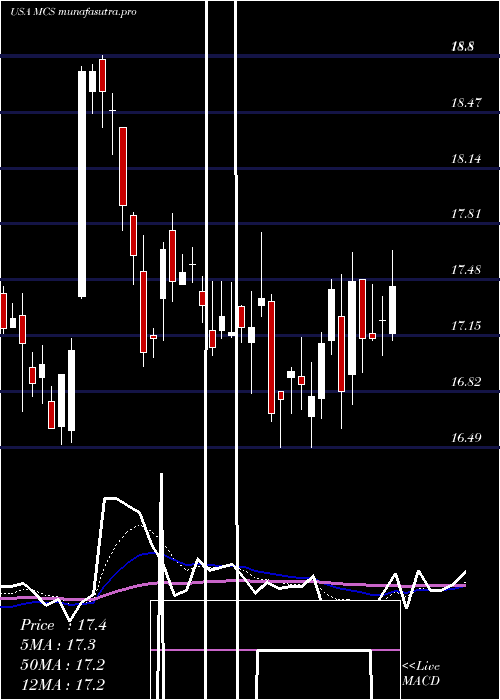Click the 17.81 price axis label

click(x=467, y=214)
